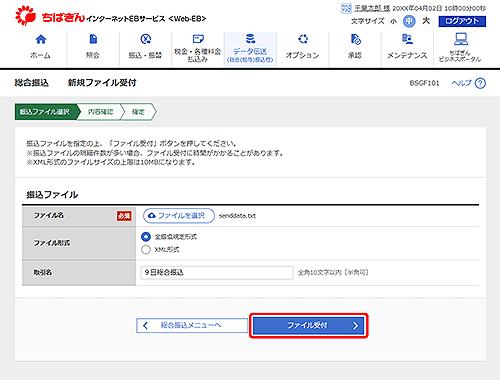Click the help question mark icon
The image size is (500, 380).
click(x=480, y=83)
